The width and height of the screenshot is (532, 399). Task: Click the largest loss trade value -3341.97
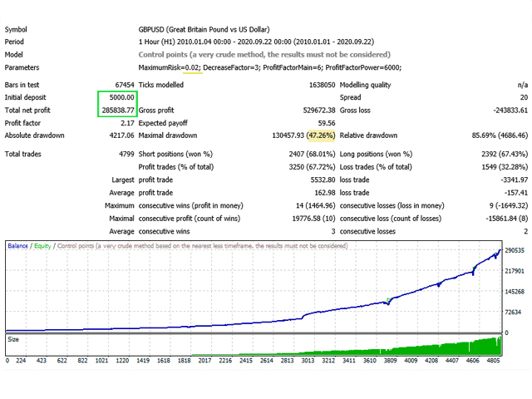tap(515, 180)
